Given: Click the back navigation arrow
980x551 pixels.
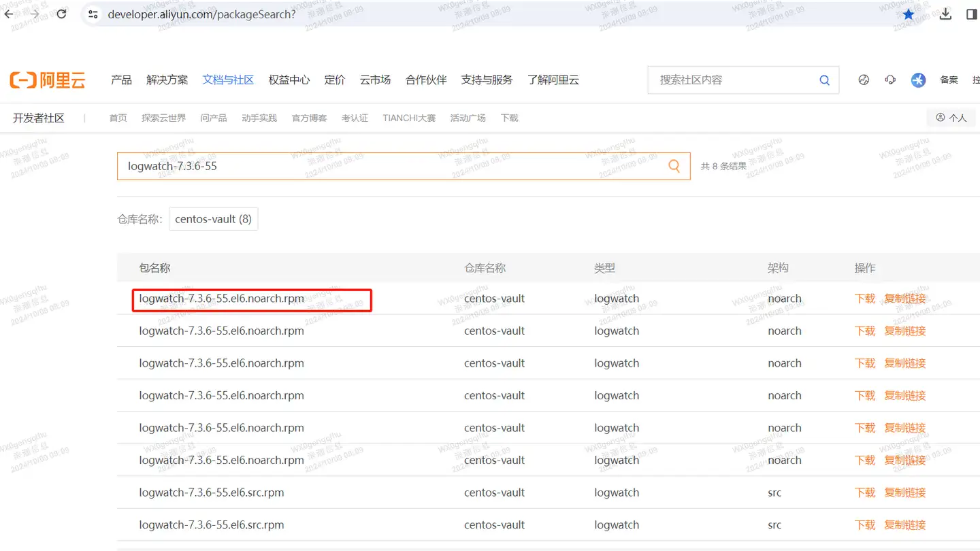Looking at the screenshot, I should pyautogui.click(x=8, y=14).
